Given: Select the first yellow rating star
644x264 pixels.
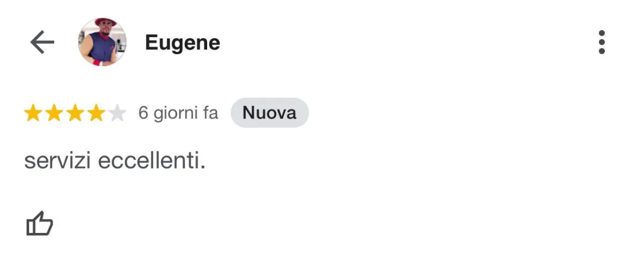Looking at the screenshot, I should (x=33, y=113).
